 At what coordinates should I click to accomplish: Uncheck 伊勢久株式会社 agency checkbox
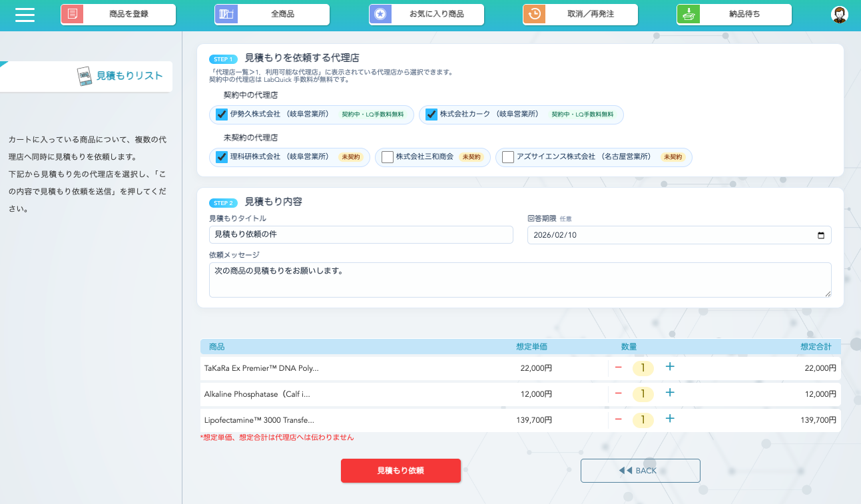(x=222, y=115)
